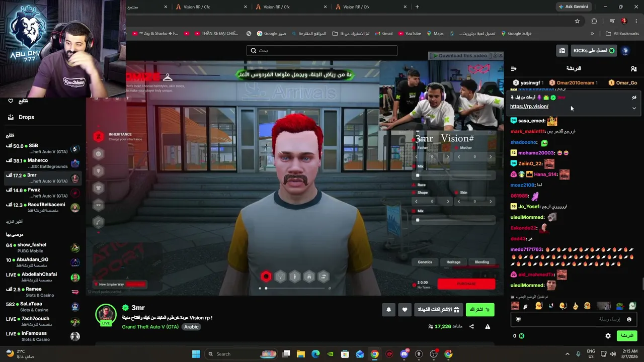Image resolution: width=644 pixels, height=362 pixels.
Task: Switch to the second Vision RP / Cfx tab
Action: [x=291, y=7]
